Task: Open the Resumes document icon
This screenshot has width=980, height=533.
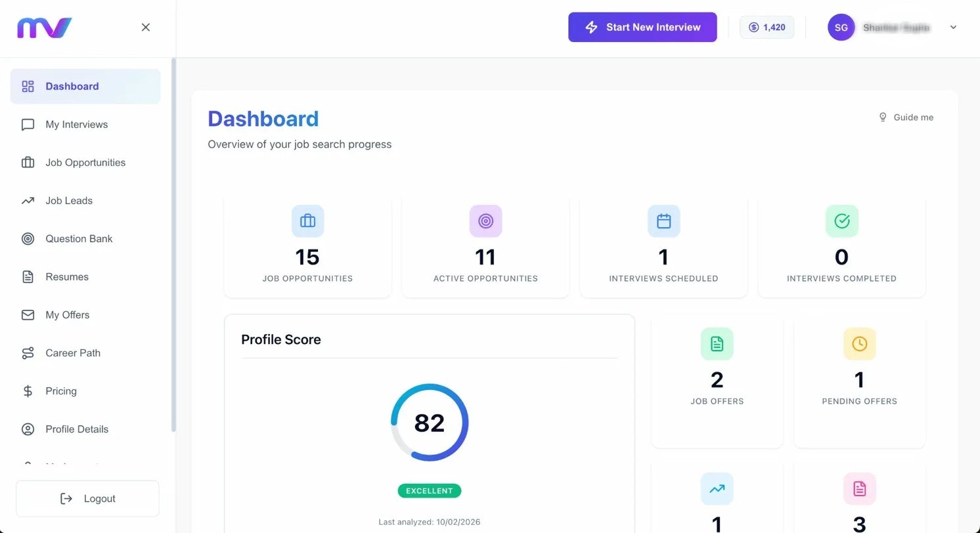Action: tap(28, 276)
